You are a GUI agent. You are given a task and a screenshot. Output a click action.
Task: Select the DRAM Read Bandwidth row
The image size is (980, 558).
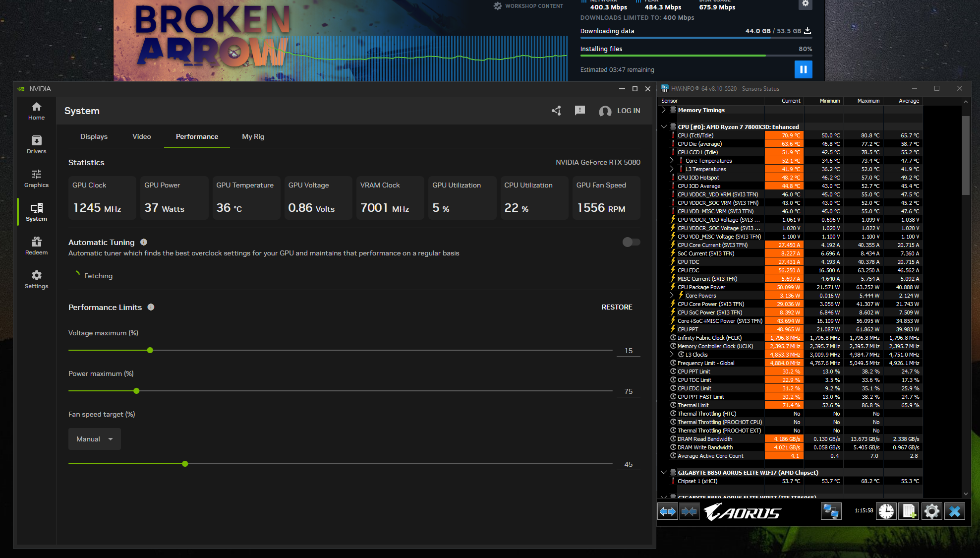pos(791,439)
